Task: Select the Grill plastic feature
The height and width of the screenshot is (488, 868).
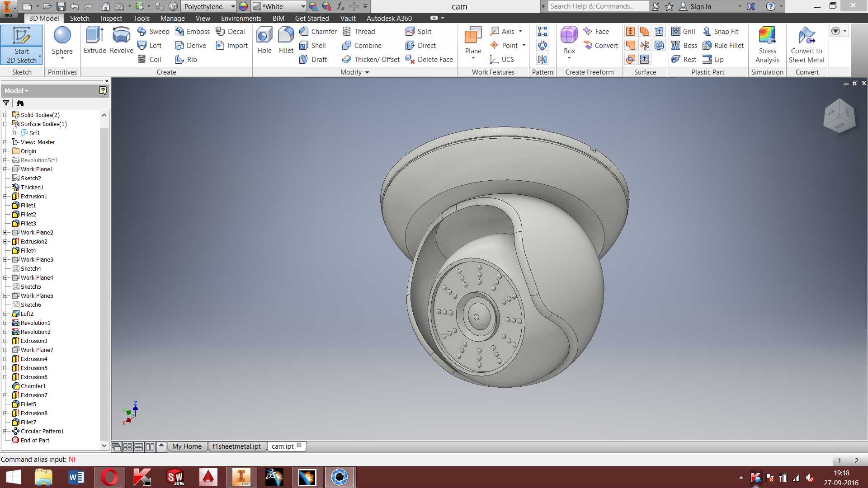Action: pyautogui.click(x=684, y=31)
